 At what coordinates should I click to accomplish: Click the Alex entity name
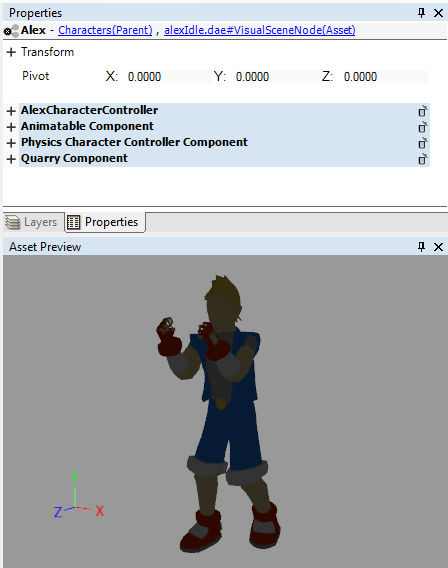pyautogui.click(x=33, y=30)
